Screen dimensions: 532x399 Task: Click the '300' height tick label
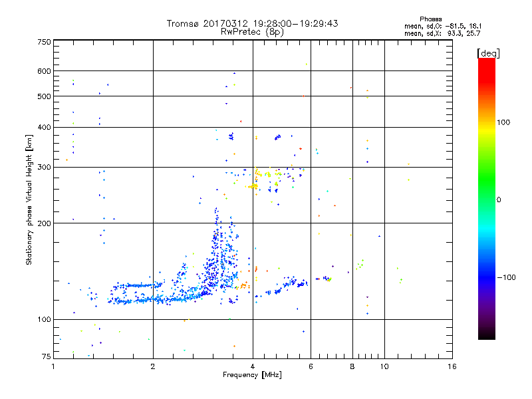44,167
